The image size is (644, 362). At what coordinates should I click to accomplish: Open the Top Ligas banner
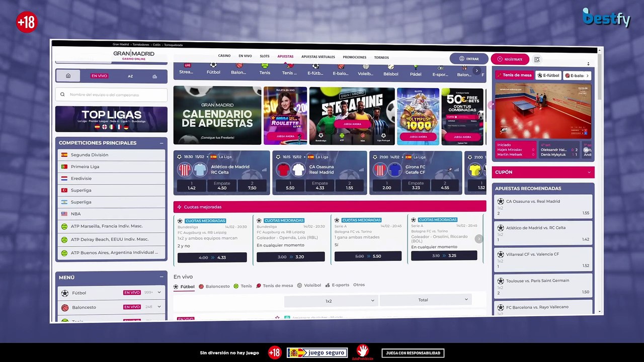pos(111,119)
